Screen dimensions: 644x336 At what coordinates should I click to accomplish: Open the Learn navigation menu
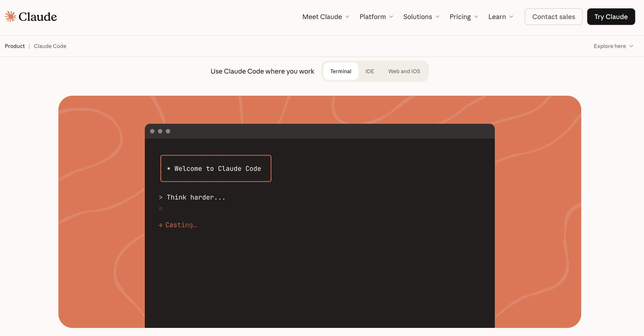(x=500, y=17)
